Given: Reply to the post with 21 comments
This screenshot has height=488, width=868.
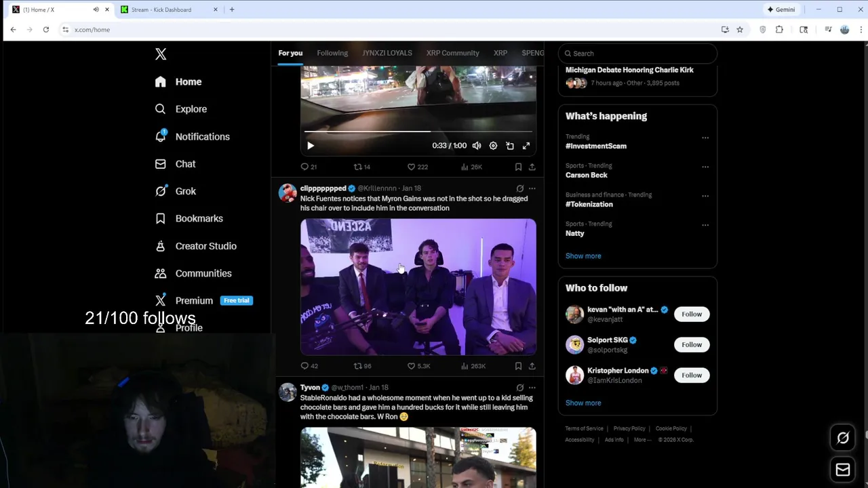Looking at the screenshot, I should tap(309, 167).
